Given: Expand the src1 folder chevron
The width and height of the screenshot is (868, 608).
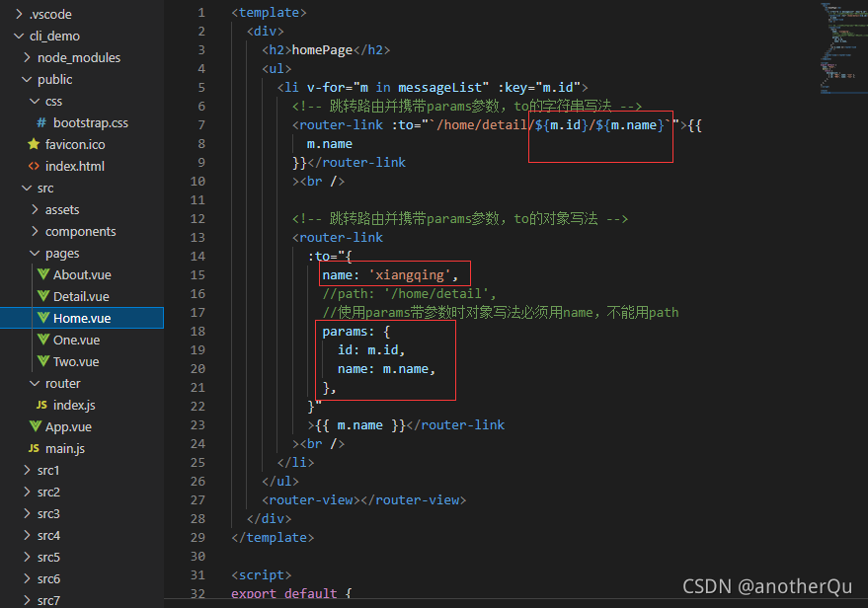Looking at the screenshot, I should coord(27,470).
